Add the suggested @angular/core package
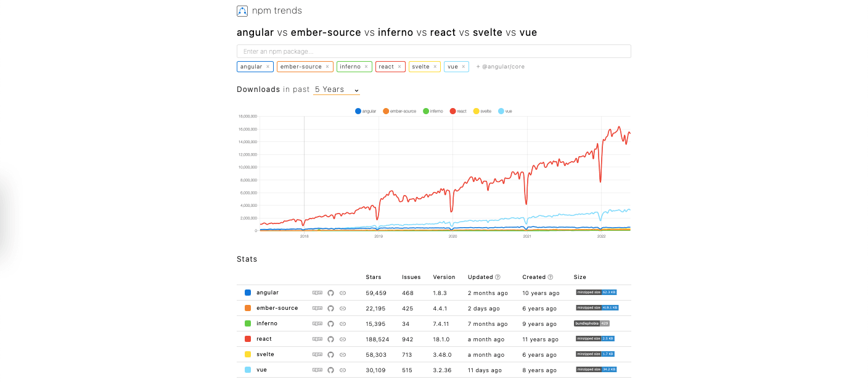The height and width of the screenshot is (387, 868). [x=500, y=67]
